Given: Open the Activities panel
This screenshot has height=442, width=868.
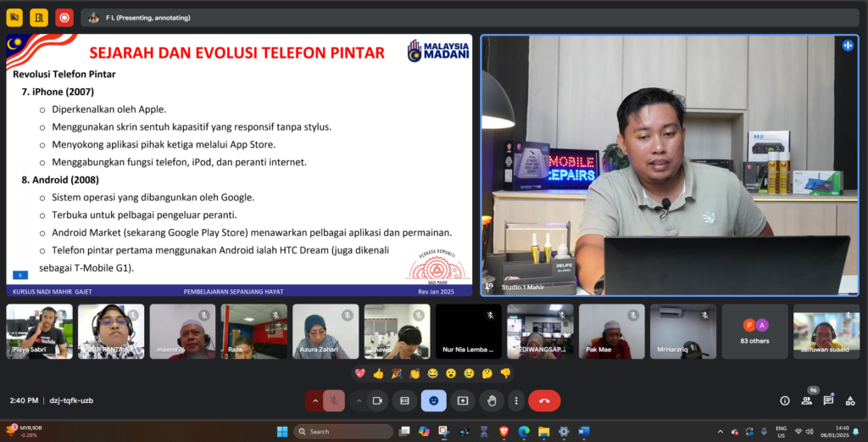Looking at the screenshot, I should click(849, 400).
